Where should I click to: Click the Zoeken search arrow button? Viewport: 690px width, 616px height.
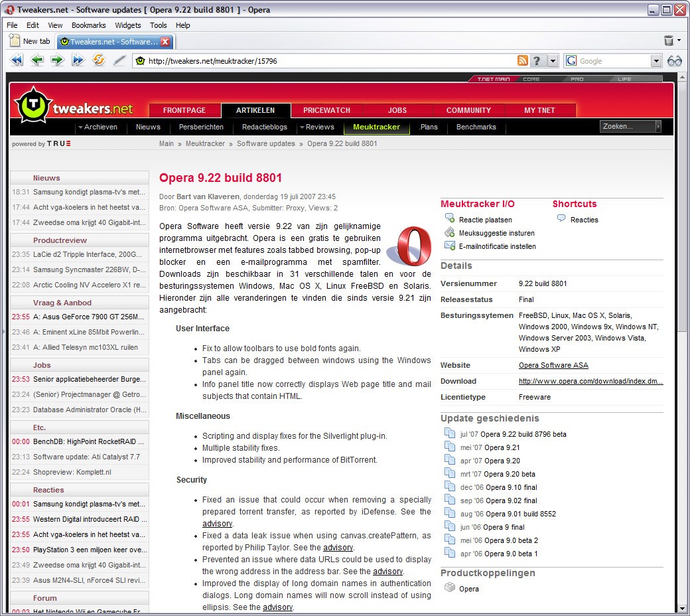pyautogui.click(x=658, y=126)
